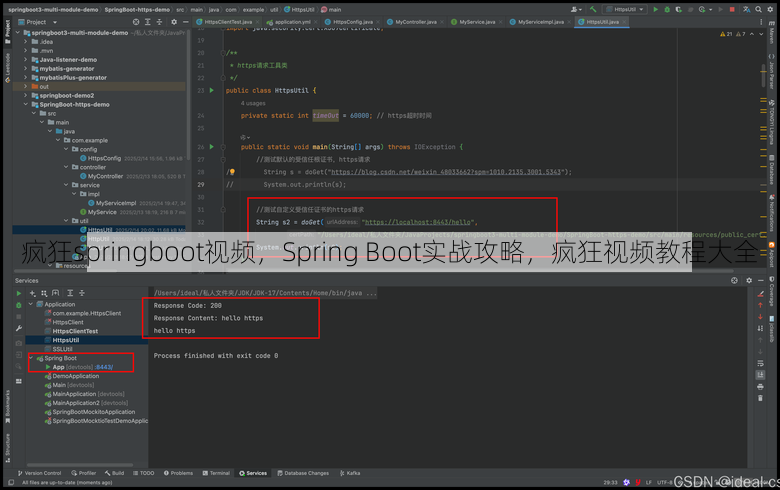Switch to application.yml editor tab
Viewport: 780px width, 490px height.
pyautogui.click(x=292, y=22)
